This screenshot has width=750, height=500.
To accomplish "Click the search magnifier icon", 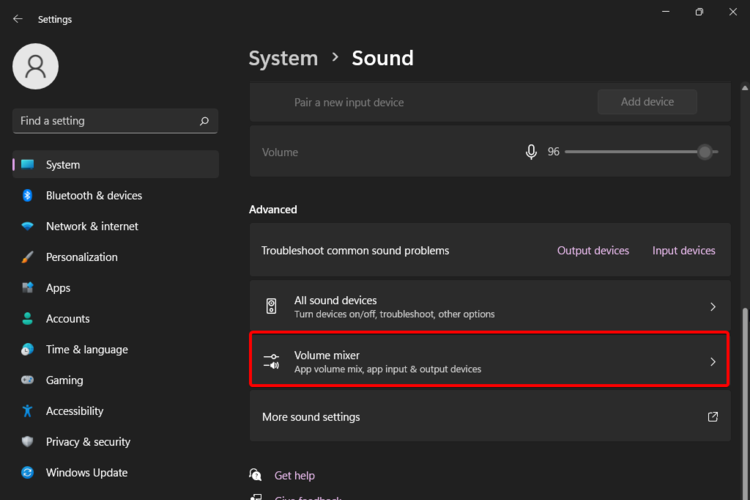I will click(204, 121).
